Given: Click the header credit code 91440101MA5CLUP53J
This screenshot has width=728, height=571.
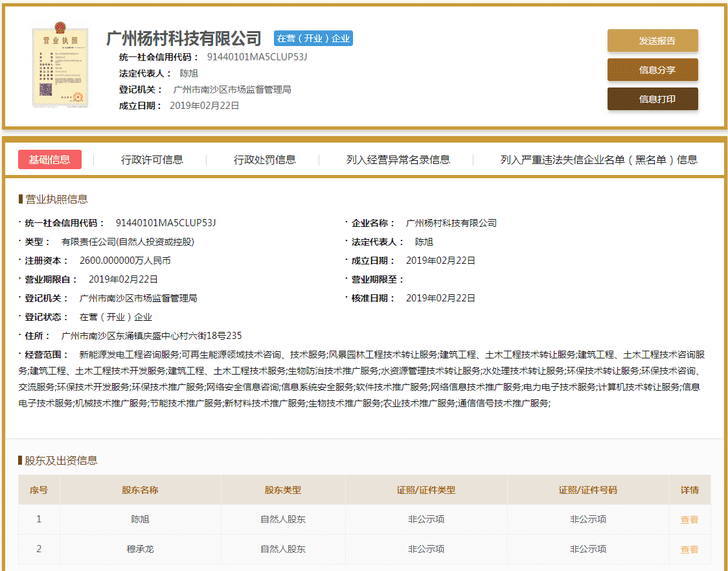Looking at the screenshot, I should pyautogui.click(x=256, y=57).
